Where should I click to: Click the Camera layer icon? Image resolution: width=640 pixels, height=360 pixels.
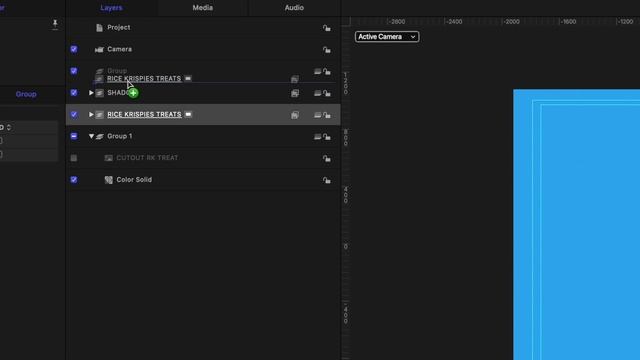point(99,49)
